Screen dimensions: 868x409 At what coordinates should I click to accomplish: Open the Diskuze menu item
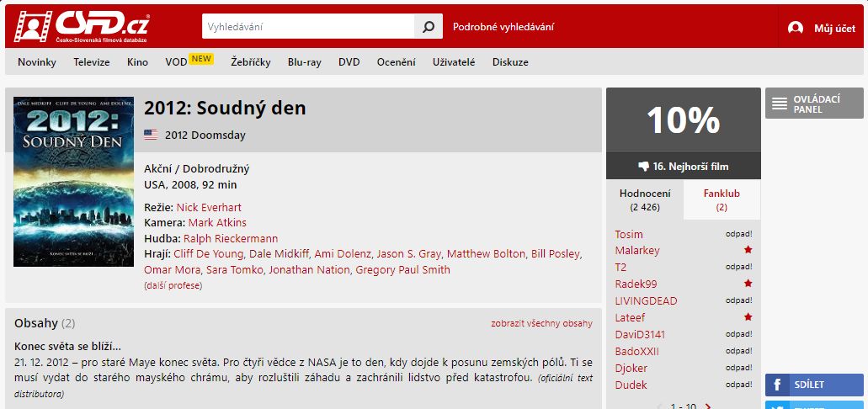point(510,62)
